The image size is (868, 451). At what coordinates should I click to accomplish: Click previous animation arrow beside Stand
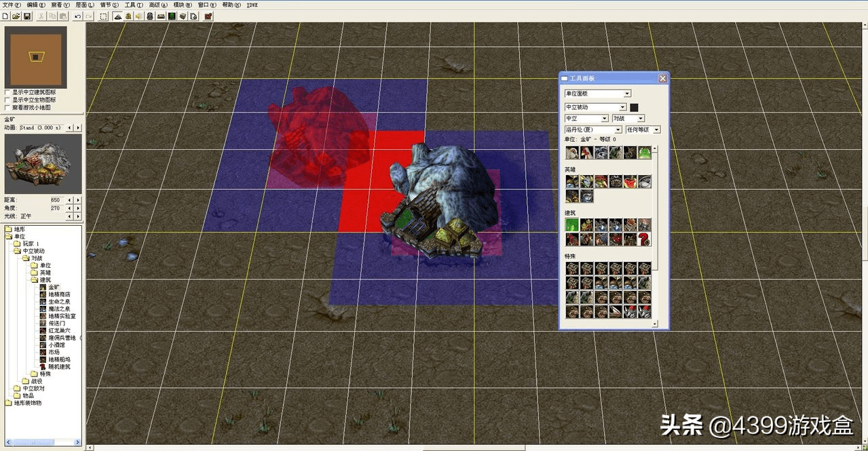click(69, 128)
